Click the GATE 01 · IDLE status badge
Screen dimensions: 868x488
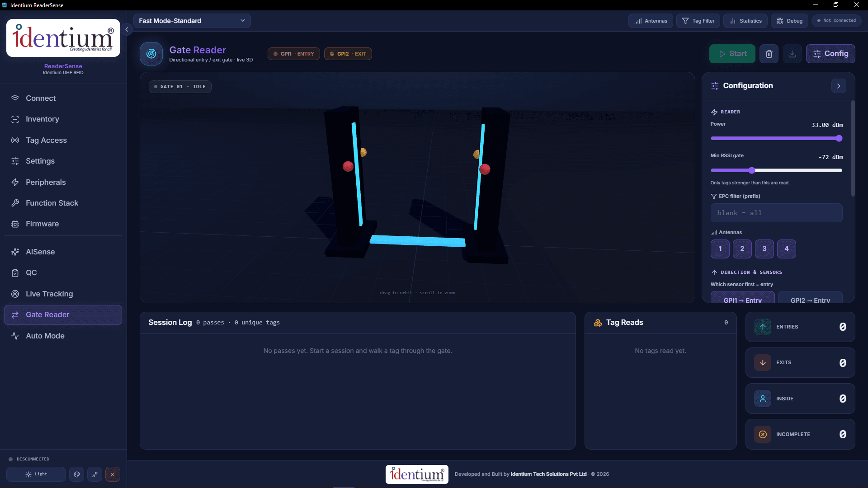[180, 87]
